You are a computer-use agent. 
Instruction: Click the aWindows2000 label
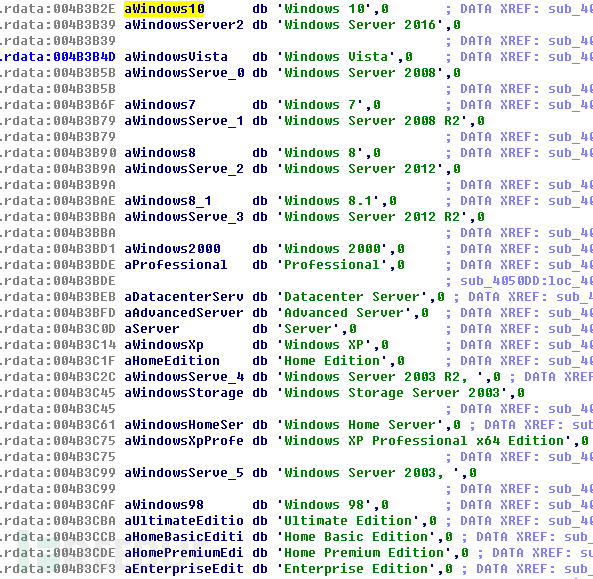[x=172, y=249]
